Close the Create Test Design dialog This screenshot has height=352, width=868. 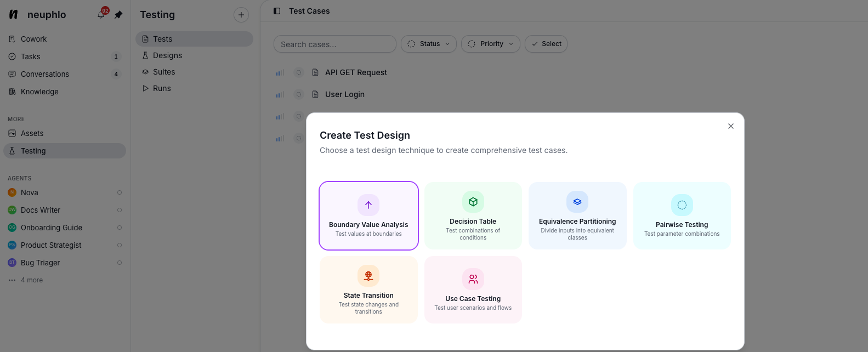coord(731,126)
